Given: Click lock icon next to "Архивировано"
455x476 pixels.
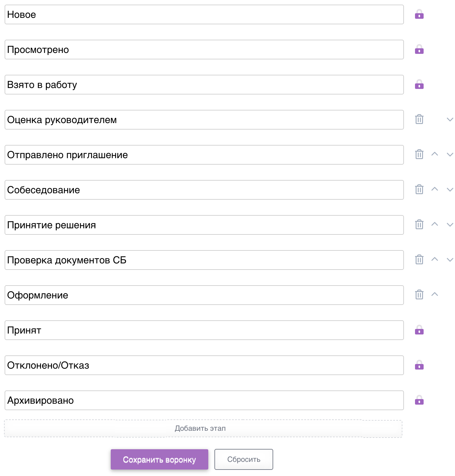Looking at the screenshot, I should 419,400.
